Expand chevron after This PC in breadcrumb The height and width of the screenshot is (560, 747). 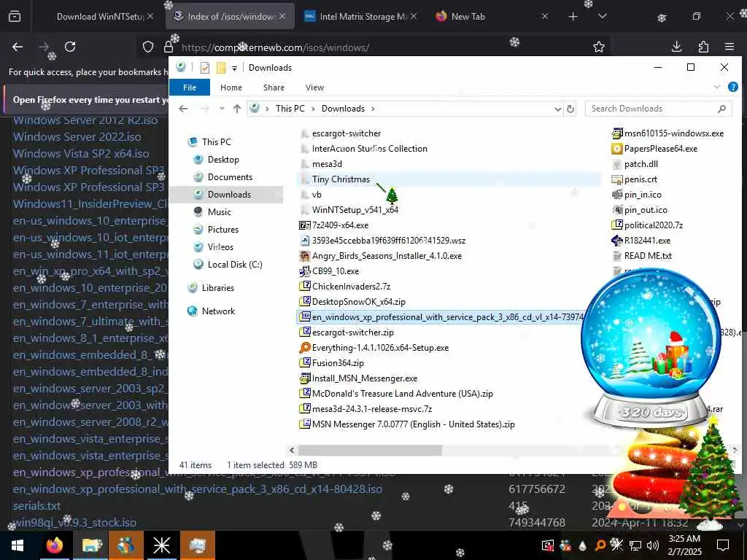[x=313, y=109]
